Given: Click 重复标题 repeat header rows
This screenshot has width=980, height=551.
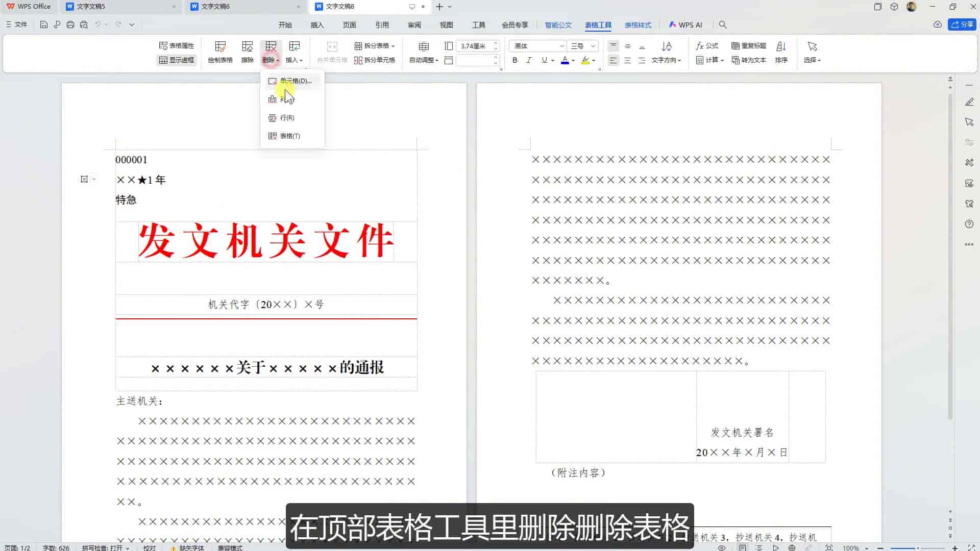Looking at the screenshot, I should [749, 45].
